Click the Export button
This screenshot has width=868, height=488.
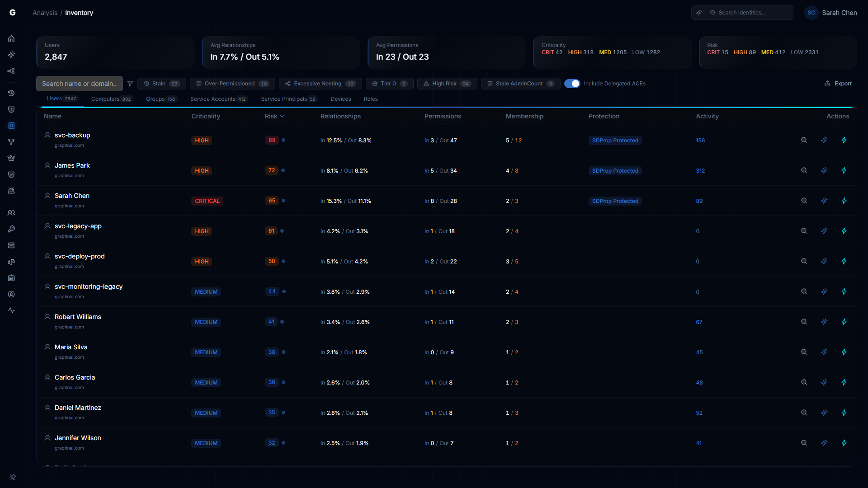click(838, 84)
